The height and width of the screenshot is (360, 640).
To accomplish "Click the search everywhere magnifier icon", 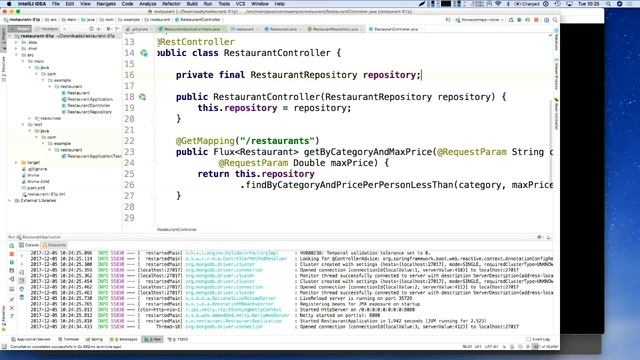I will pos(555,20).
